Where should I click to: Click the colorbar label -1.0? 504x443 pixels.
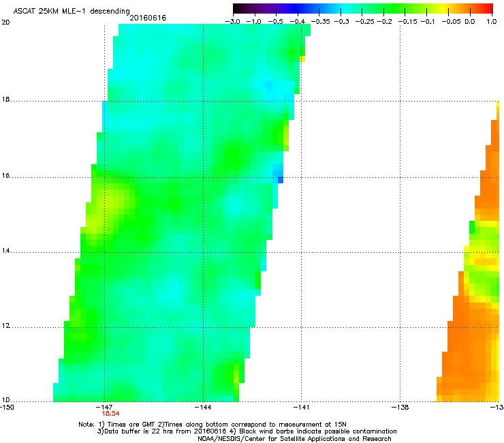pos(255,22)
